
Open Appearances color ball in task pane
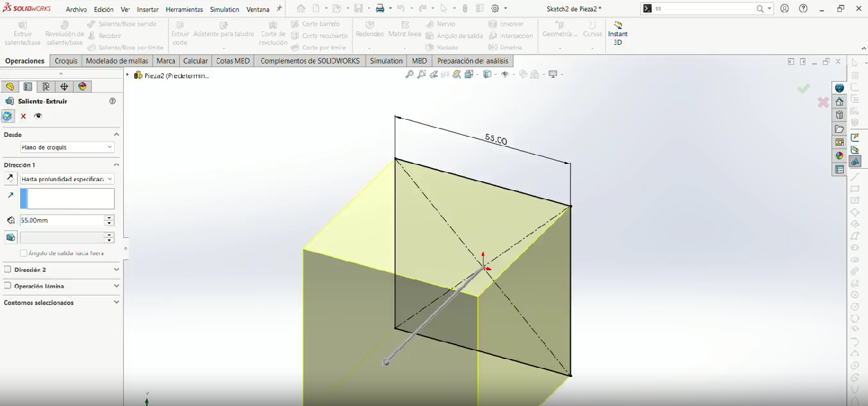click(x=839, y=156)
